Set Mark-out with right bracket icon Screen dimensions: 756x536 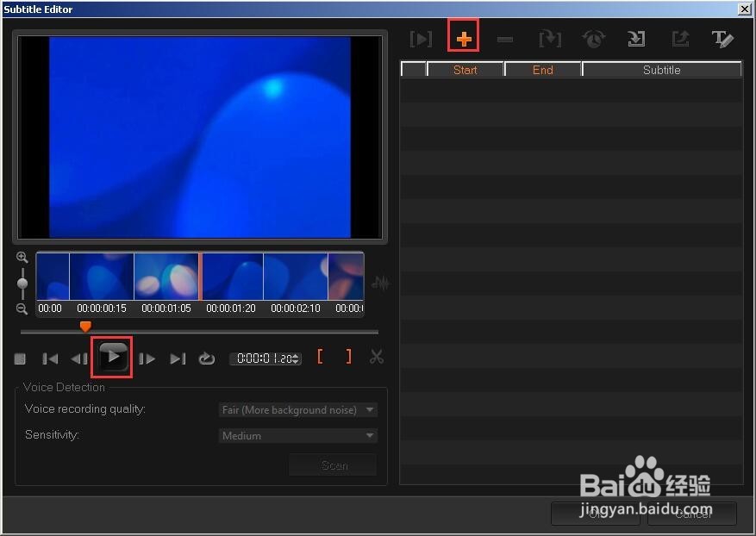348,357
